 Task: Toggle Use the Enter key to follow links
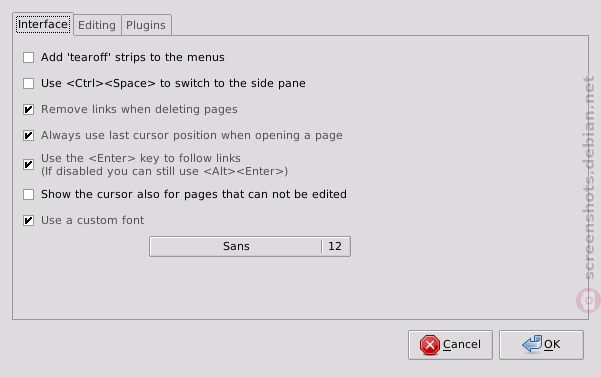[x=28, y=165]
